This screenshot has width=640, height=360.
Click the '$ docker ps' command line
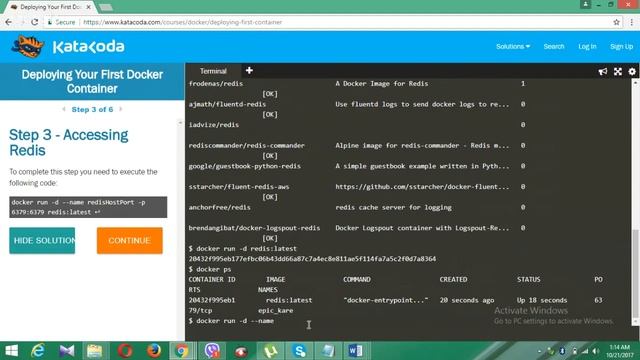210,269
